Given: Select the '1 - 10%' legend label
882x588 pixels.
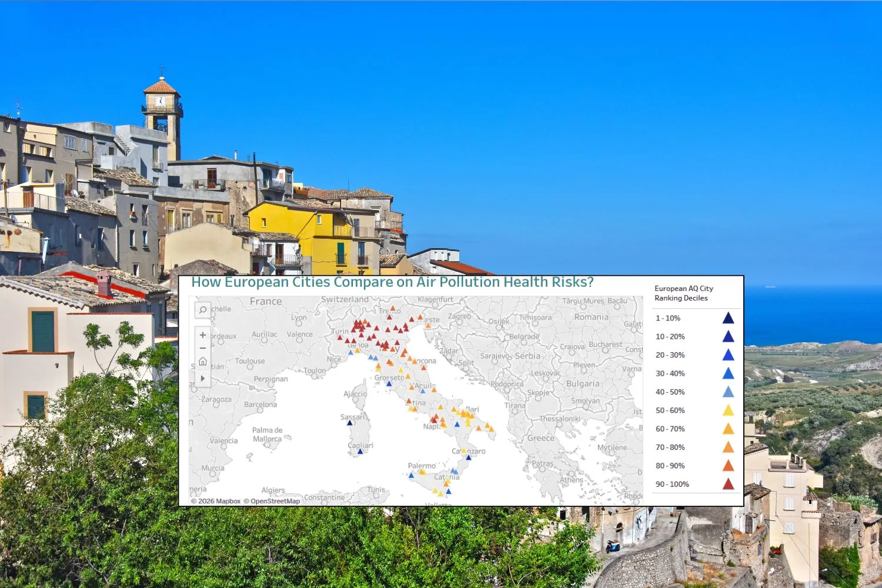Looking at the screenshot, I should coord(668,318).
